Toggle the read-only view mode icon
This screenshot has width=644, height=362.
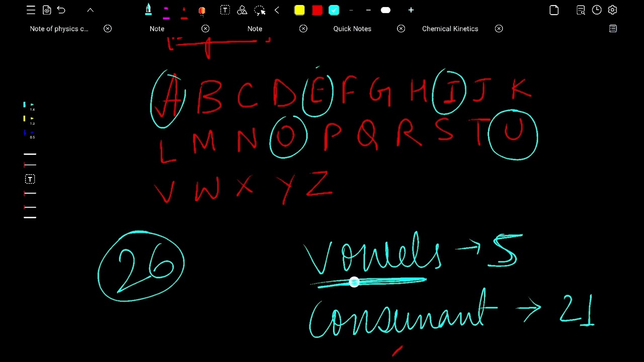click(x=47, y=10)
